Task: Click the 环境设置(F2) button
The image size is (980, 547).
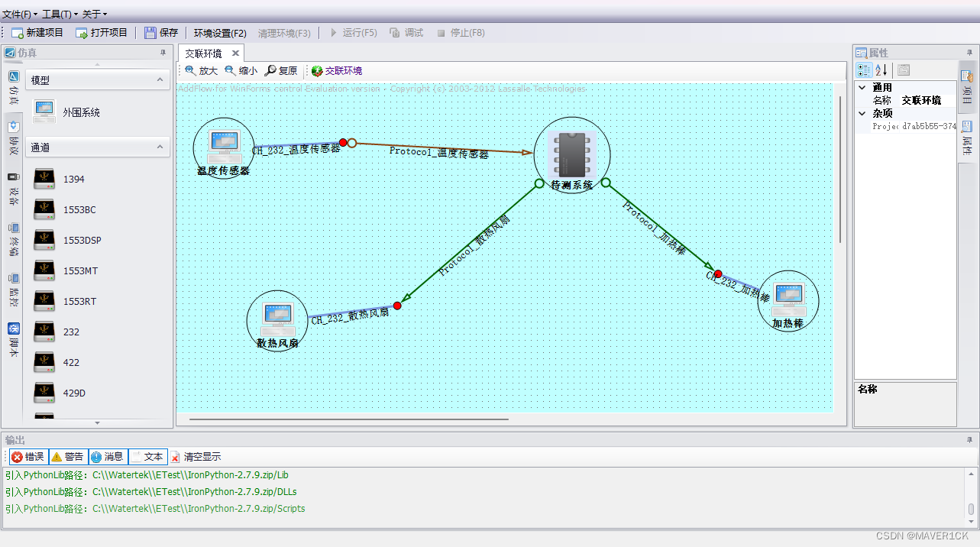Action: pyautogui.click(x=220, y=33)
